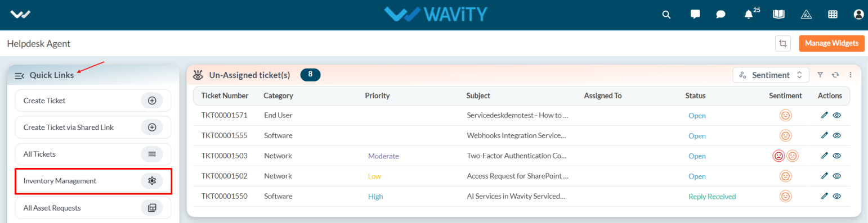Edit ticket TKT00001555 with pencil icon
The height and width of the screenshot is (223, 868).
[825, 135]
